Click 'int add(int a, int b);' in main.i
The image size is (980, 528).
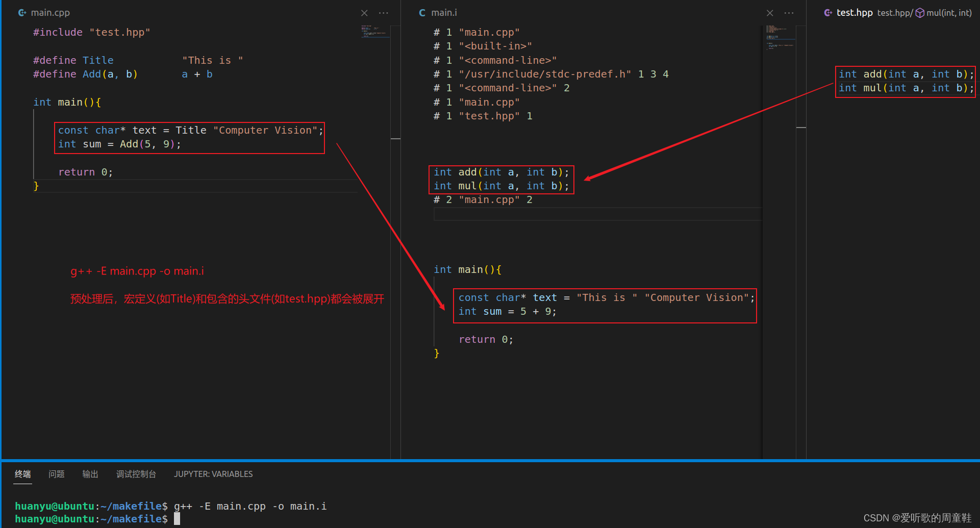point(501,172)
